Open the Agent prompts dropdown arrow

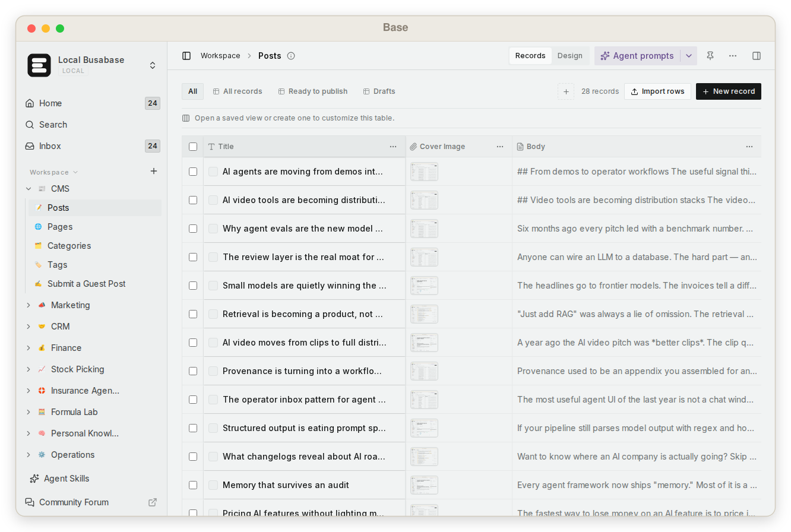(689, 56)
